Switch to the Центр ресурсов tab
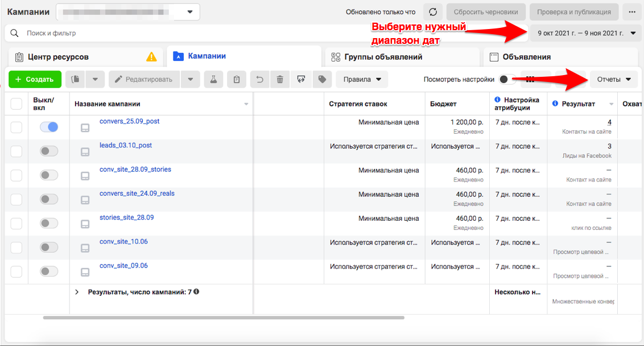 (86, 57)
